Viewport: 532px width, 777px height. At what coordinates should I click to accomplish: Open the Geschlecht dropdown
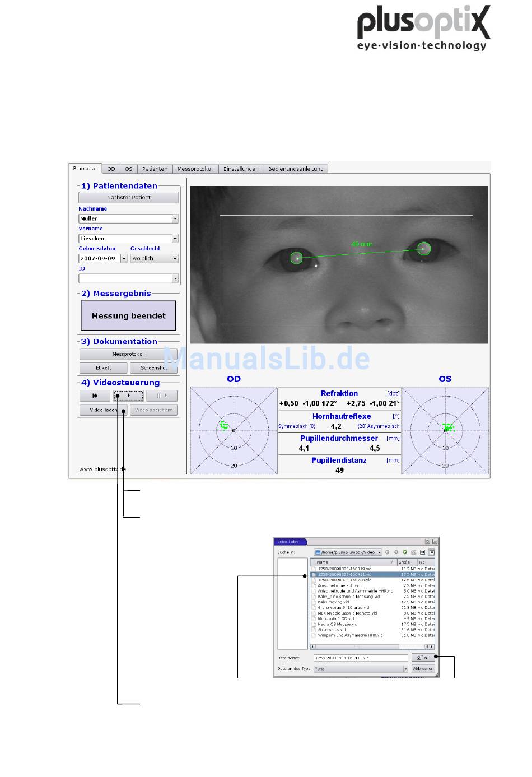175,259
